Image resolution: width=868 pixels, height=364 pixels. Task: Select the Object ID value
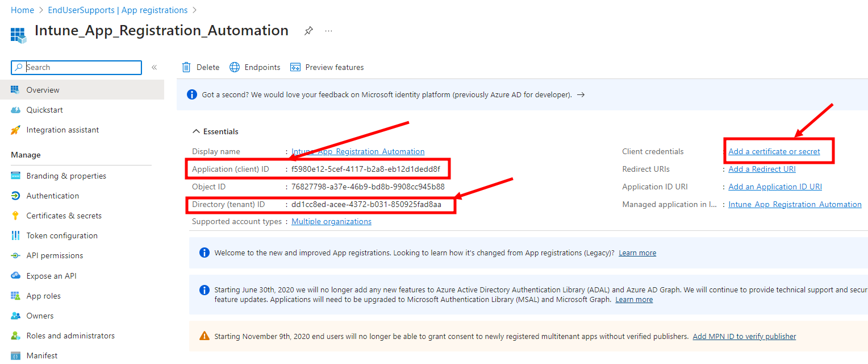pyautogui.click(x=368, y=187)
